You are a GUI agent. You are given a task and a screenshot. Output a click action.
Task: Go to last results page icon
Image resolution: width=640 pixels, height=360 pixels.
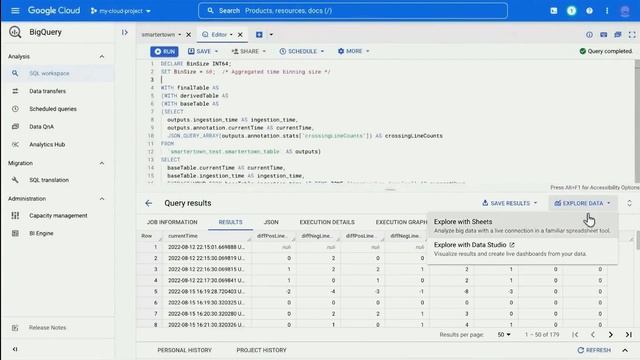point(629,335)
